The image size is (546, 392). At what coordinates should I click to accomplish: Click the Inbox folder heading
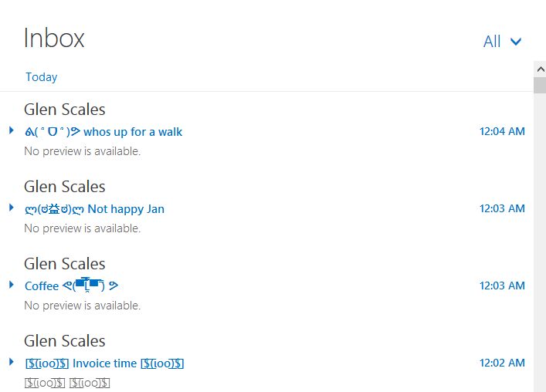pos(54,38)
